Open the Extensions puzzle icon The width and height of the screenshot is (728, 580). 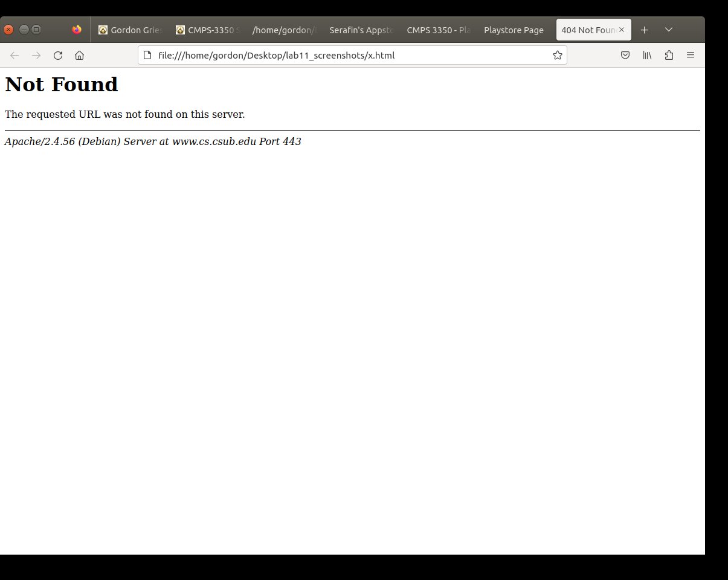pyautogui.click(x=669, y=56)
